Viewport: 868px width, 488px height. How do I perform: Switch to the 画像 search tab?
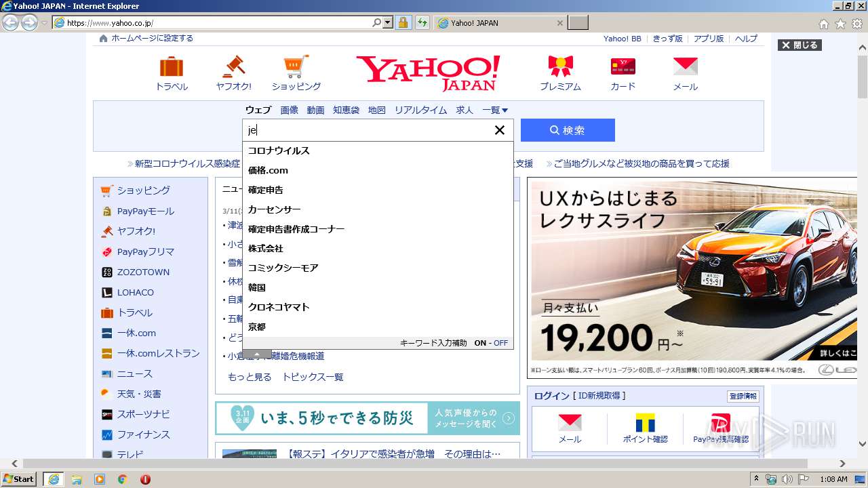(290, 110)
